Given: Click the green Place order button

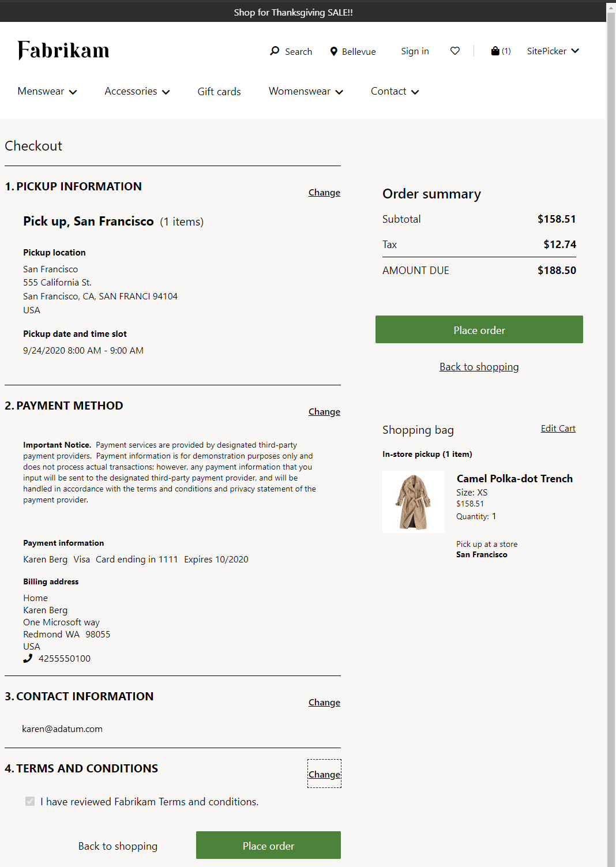Looking at the screenshot, I should pos(479,329).
